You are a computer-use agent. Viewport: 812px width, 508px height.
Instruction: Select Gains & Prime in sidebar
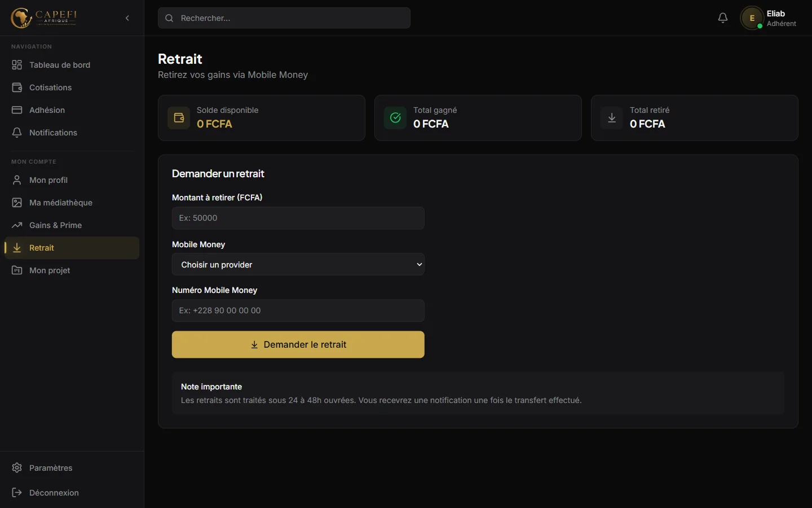pyautogui.click(x=72, y=225)
